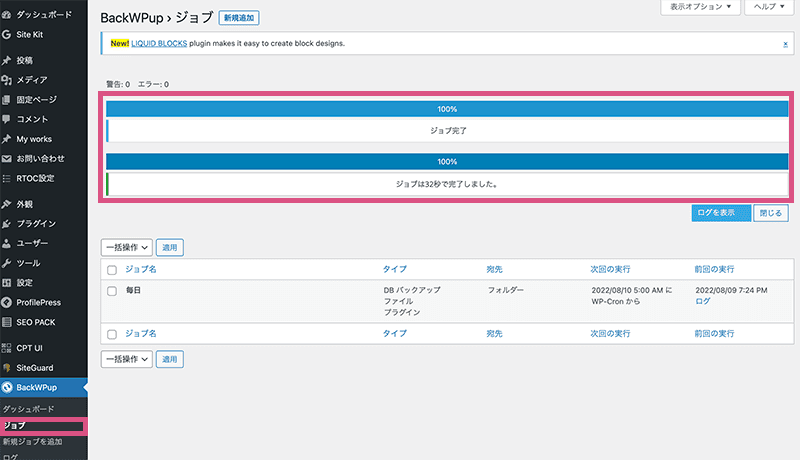
Task: Click the ジョブ完了 status message
Action: tap(448, 131)
